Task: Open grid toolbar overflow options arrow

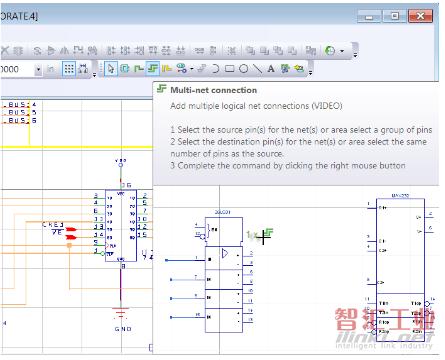Action: click(x=94, y=73)
